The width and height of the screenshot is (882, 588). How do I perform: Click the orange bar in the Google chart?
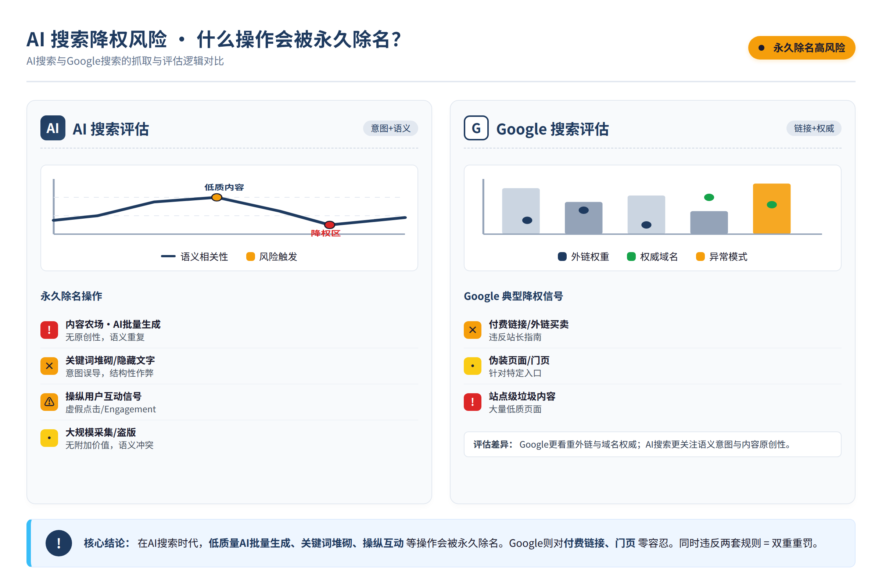(x=772, y=208)
